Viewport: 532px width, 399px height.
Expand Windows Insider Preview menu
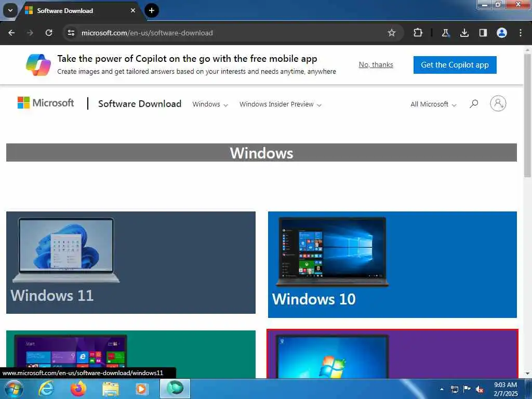(x=280, y=104)
